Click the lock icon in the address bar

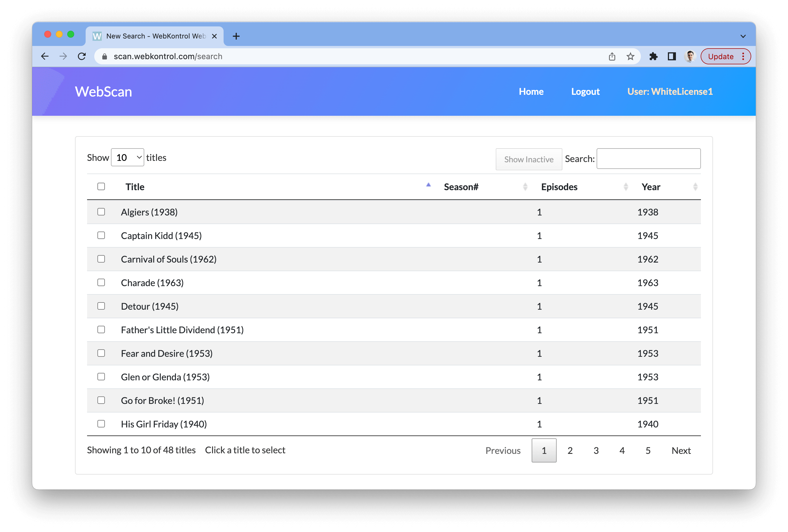104,57
